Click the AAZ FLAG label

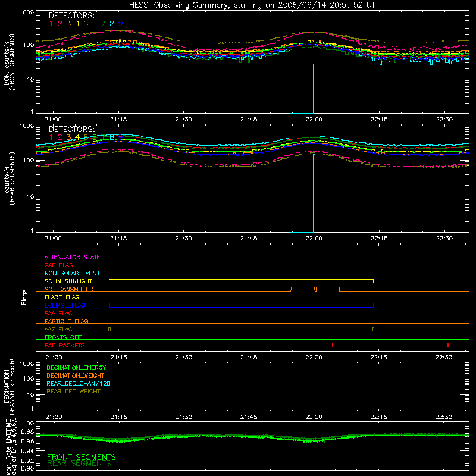[58, 329]
